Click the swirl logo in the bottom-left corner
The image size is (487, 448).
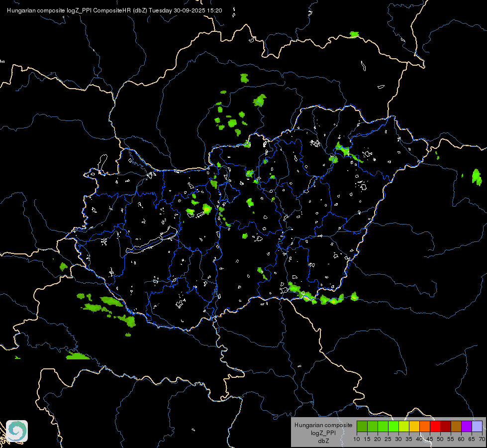tap(17, 431)
